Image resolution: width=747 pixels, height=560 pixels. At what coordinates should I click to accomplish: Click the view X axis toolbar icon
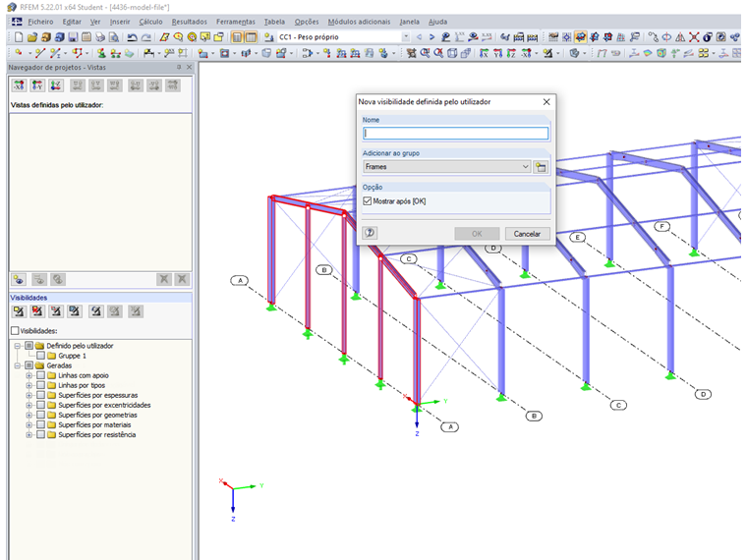pos(484,53)
